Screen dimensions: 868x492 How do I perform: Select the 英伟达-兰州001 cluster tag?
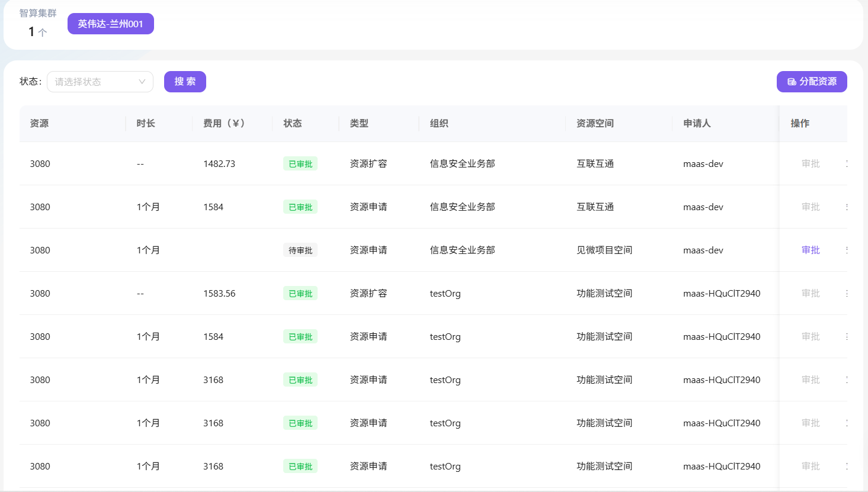111,24
